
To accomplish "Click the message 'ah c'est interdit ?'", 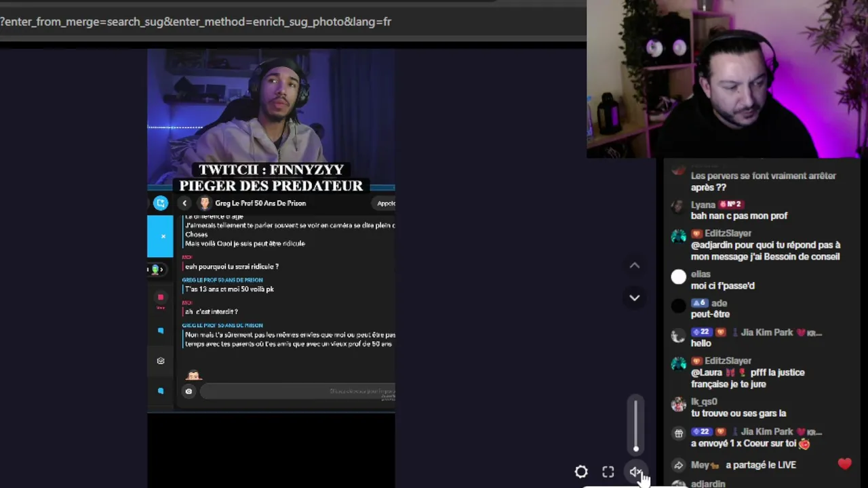I will [x=212, y=312].
